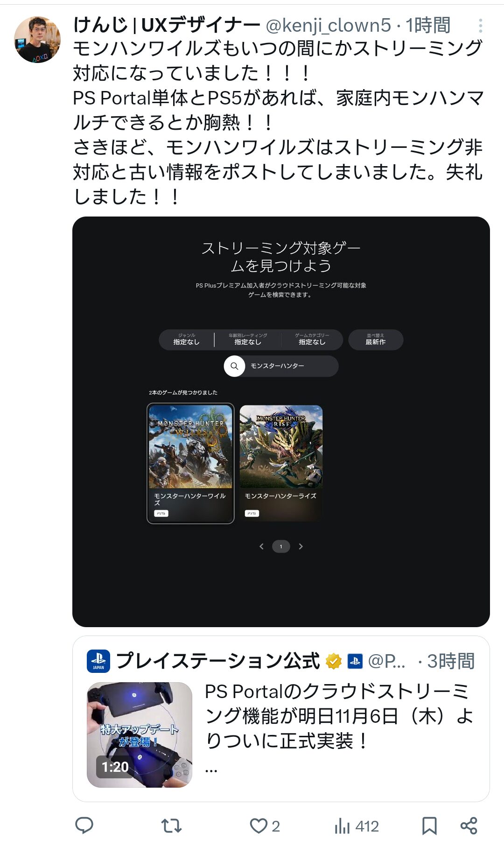Screen dimensions: 504x846
Task: Expand the ジャンル filter dropdown
Action: tap(187, 339)
